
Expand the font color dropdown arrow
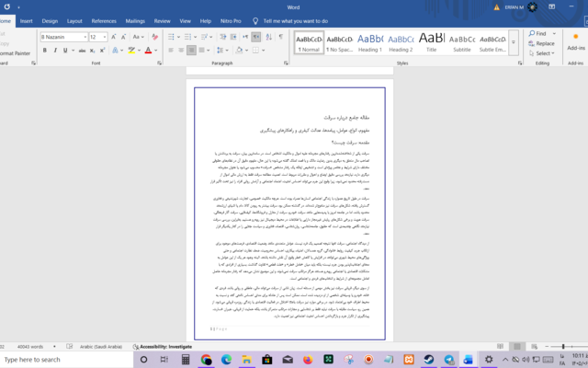click(156, 51)
